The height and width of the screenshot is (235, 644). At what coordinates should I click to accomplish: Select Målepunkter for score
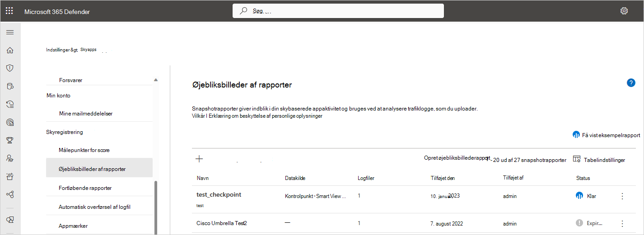click(84, 150)
